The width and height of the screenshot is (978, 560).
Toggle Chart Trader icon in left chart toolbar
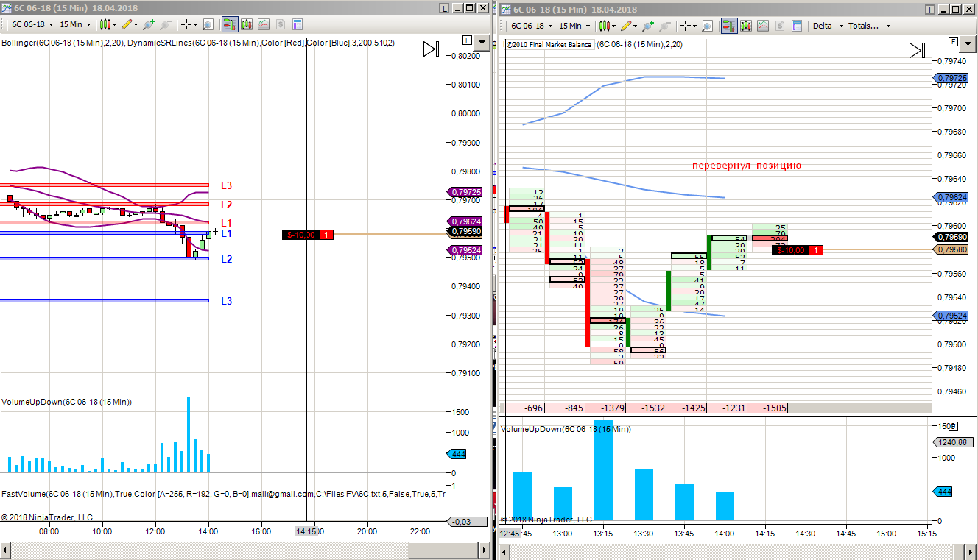coord(230,24)
